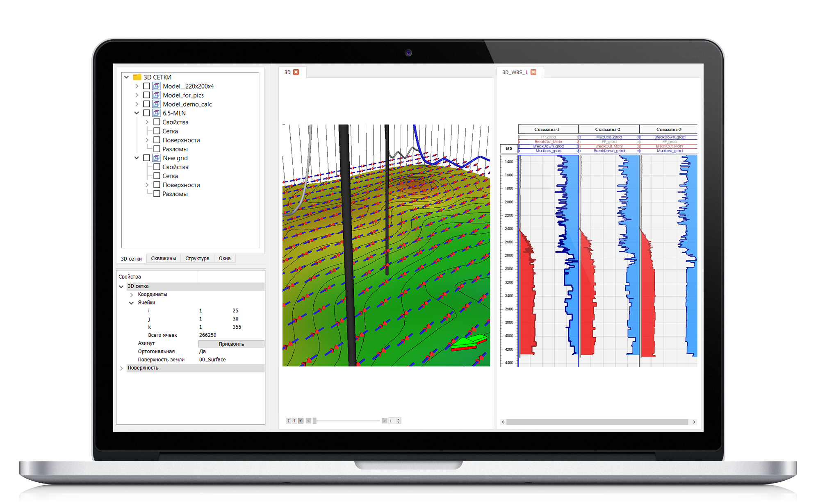Step slice backward with the < button

pos(309,421)
